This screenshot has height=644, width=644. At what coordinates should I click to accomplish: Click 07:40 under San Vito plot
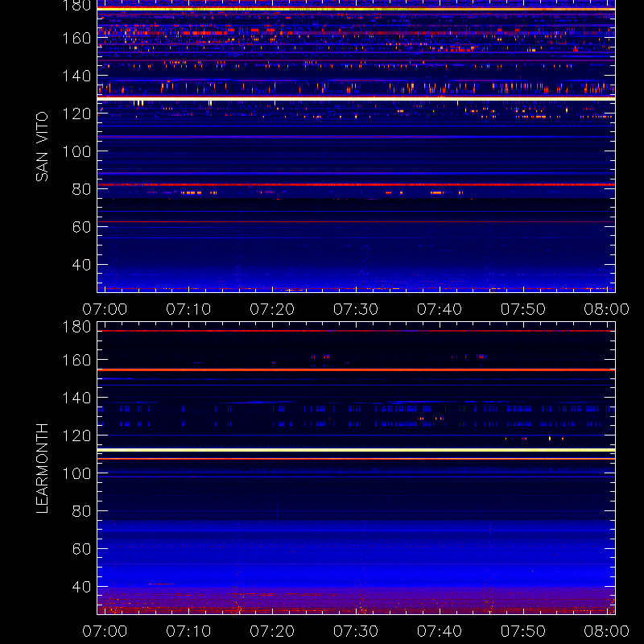[x=440, y=309]
